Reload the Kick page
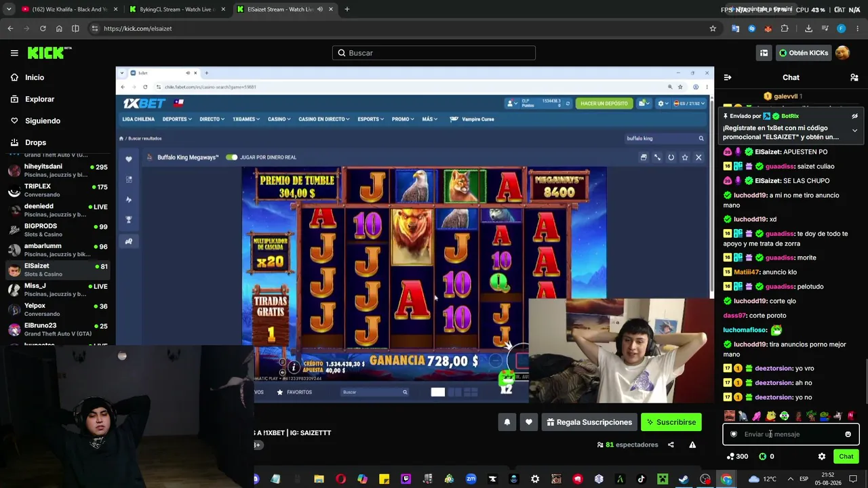 pos(43,28)
